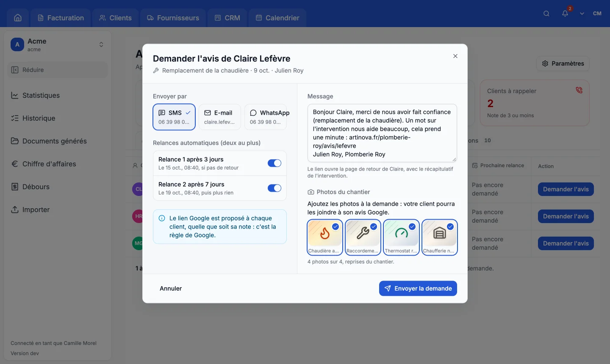
Task: Choose WhatsApp as sending channel
Action: pyautogui.click(x=266, y=117)
